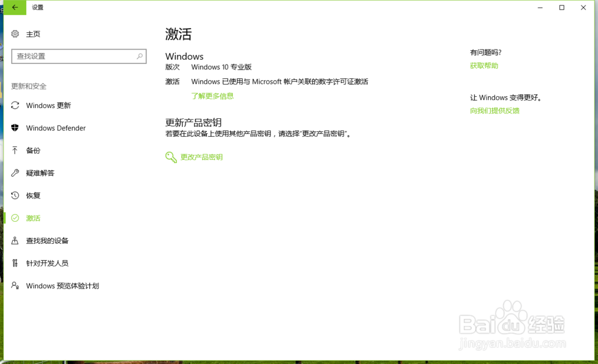This screenshot has width=598, height=364.
Task: Select the 恢复 recovery icon
Action: [15, 195]
